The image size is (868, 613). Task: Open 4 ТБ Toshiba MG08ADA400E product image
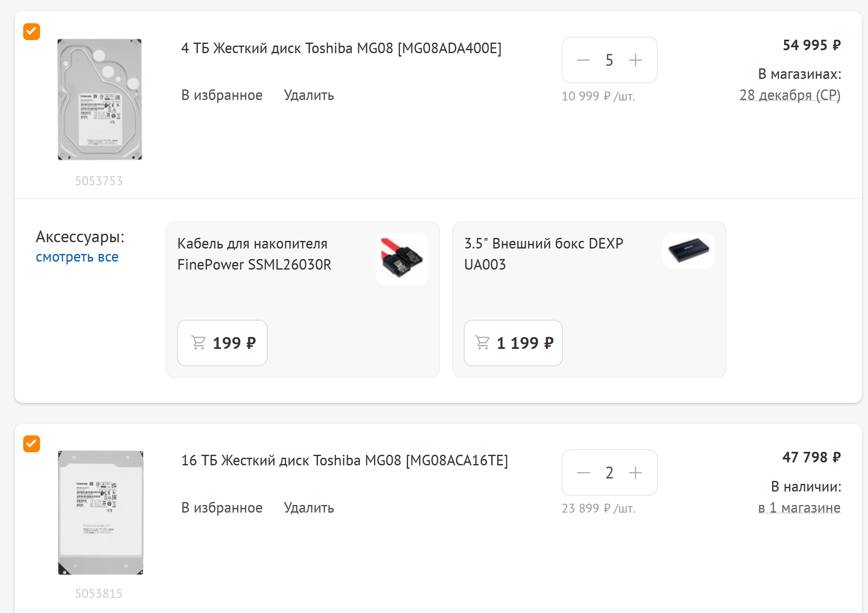pos(99,100)
